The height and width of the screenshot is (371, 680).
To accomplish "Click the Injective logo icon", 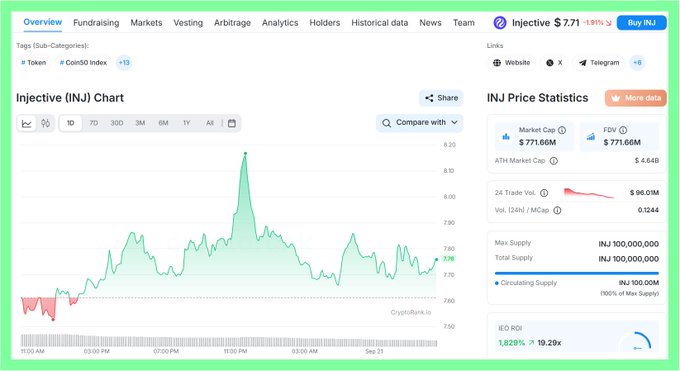I will (500, 23).
